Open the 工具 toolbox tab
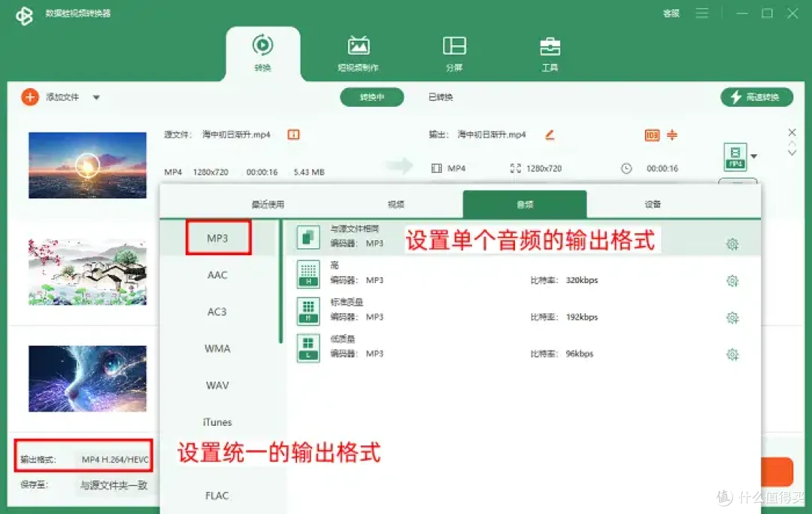The height and width of the screenshot is (514, 812). (x=550, y=53)
